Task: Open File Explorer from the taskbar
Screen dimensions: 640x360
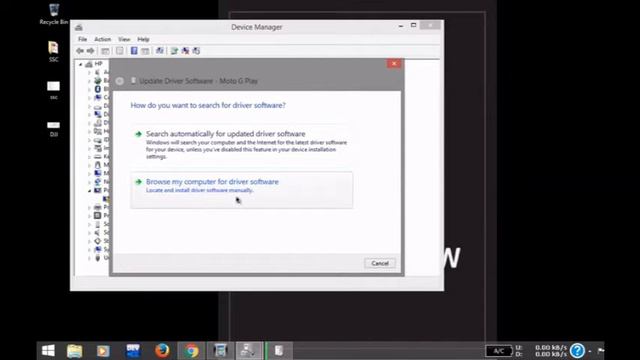Action: 75,351
